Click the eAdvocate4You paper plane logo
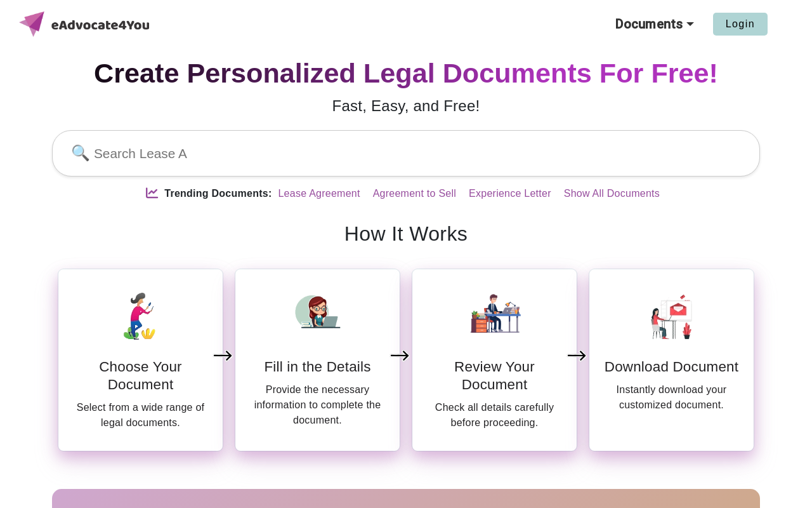812x508 pixels. coord(32,24)
